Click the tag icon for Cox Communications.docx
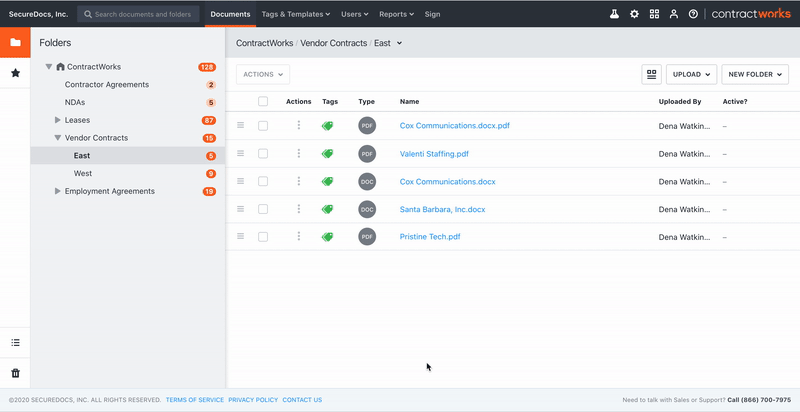This screenshot has width=800, height=412. (328, 181)
